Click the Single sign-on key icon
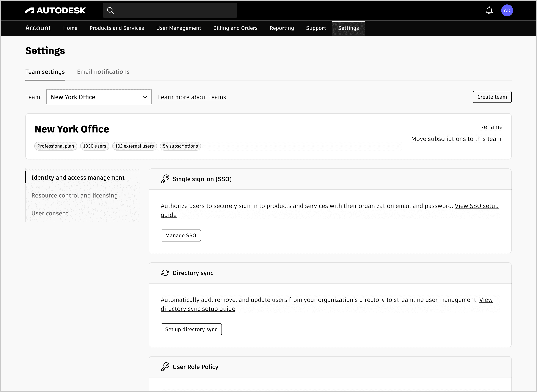Image resolution: width=537 pixels, height=392 pixels. click(165, 179)
